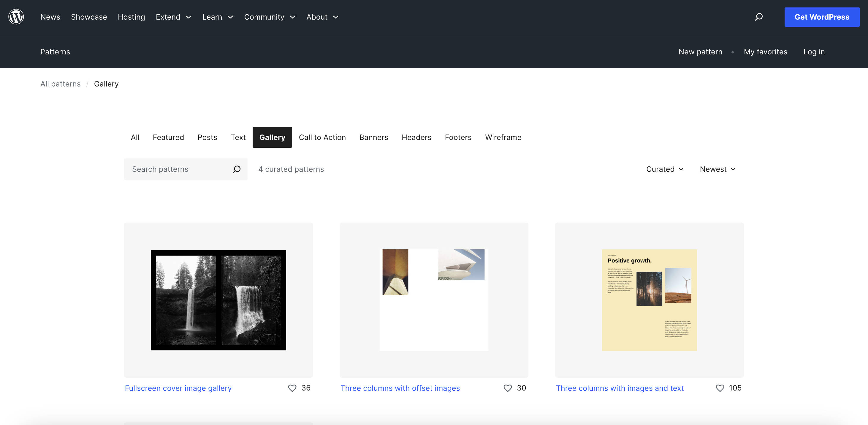The width and height of the screenshot is (868, 425).
Task: Open the site search magnifier in top bar
Action: click(x=758, y=17)
